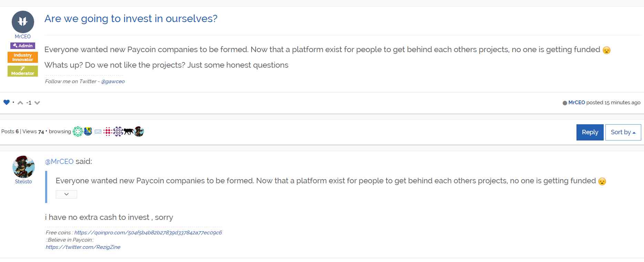Click the gray status dot beside MrCEO posted
Screen dimensions: 644x262
click(565, 103)
